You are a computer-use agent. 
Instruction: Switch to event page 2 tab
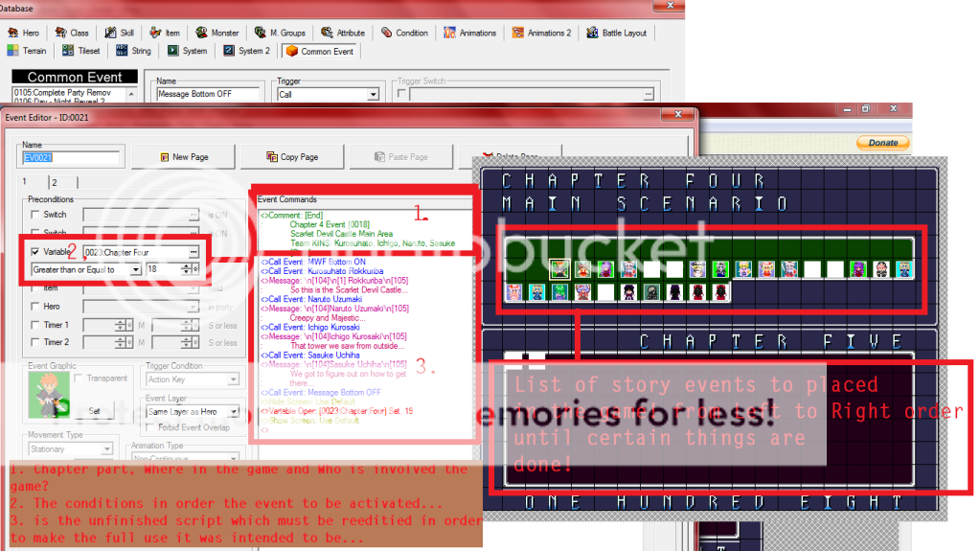point(54,182)
